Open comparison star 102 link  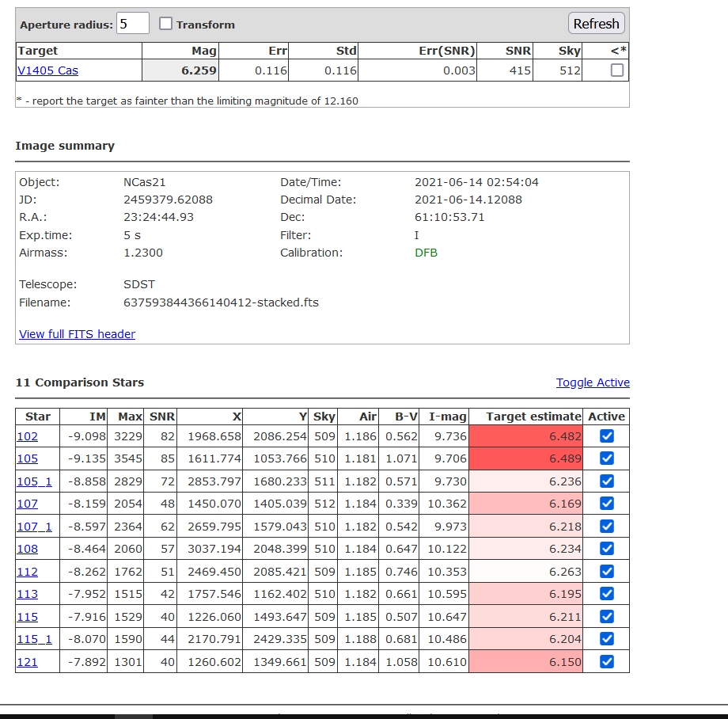click(27, 436)
